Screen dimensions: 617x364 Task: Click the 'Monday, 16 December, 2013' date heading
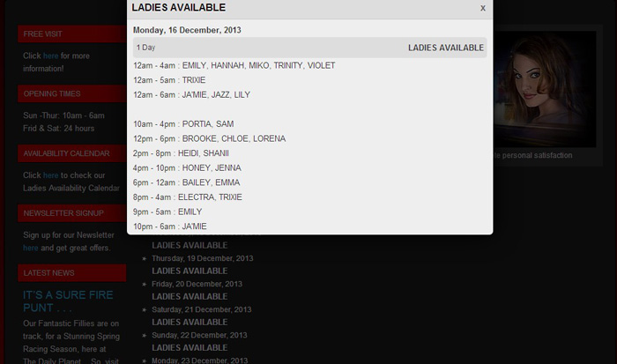[x=187, y=30]
